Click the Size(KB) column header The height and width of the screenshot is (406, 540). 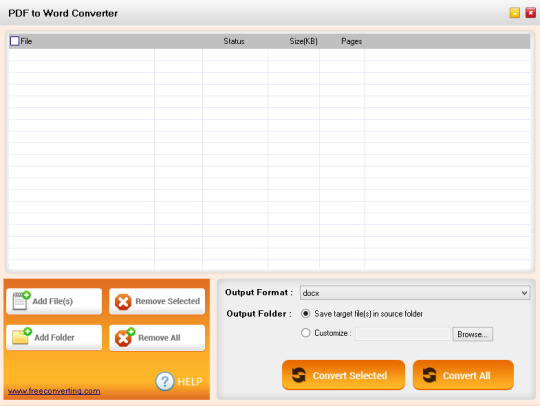303,41
